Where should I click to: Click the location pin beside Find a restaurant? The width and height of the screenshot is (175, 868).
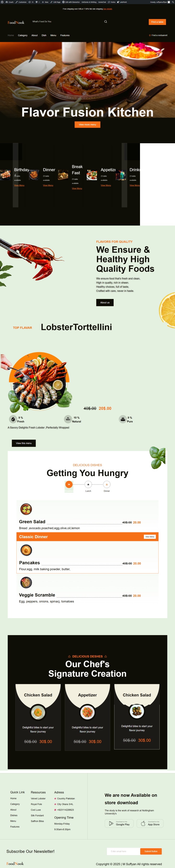150,35
